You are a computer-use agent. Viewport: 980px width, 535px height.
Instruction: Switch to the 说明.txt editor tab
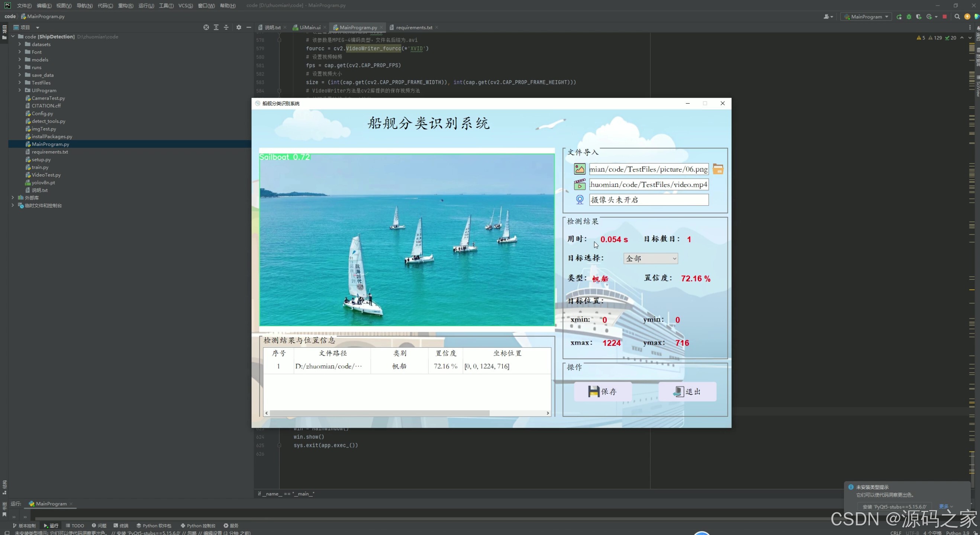tap(273, 27)
